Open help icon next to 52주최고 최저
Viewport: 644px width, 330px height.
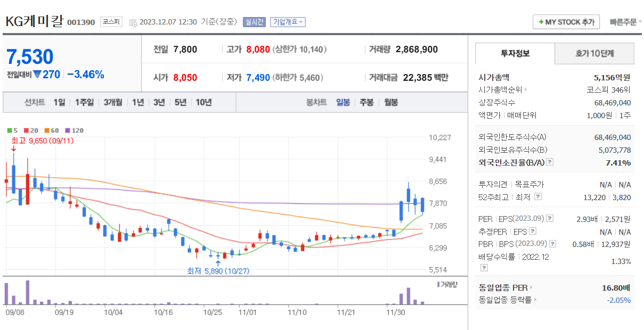coord(537,197)
